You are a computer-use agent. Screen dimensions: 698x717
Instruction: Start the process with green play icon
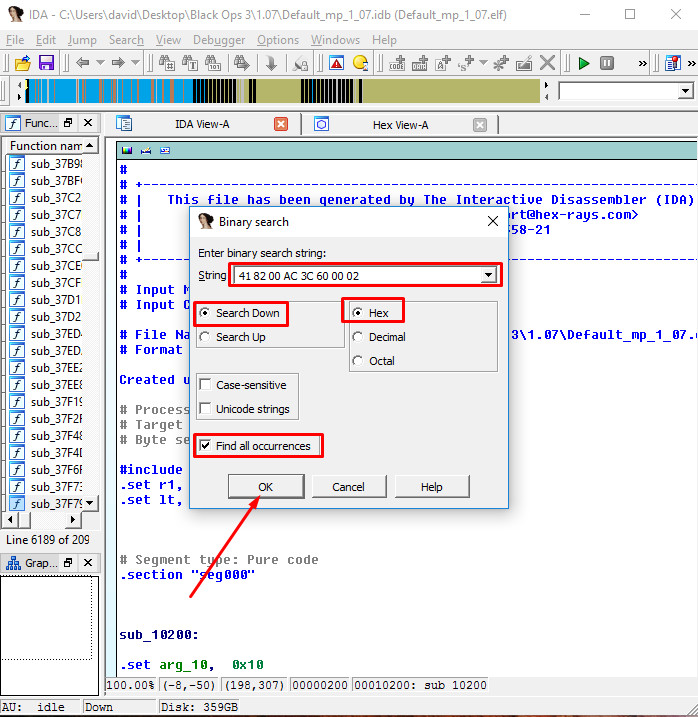pyautogui.click(x=584, y=63)
